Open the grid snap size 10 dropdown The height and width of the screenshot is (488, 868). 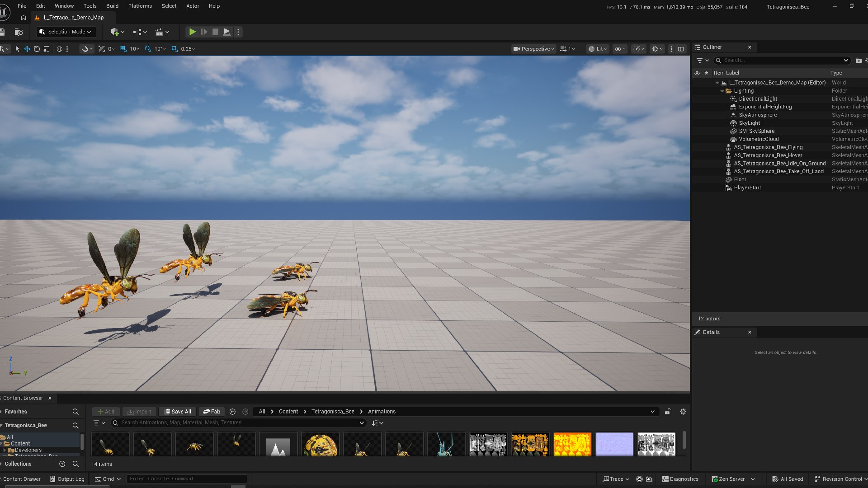coord(135,49)
